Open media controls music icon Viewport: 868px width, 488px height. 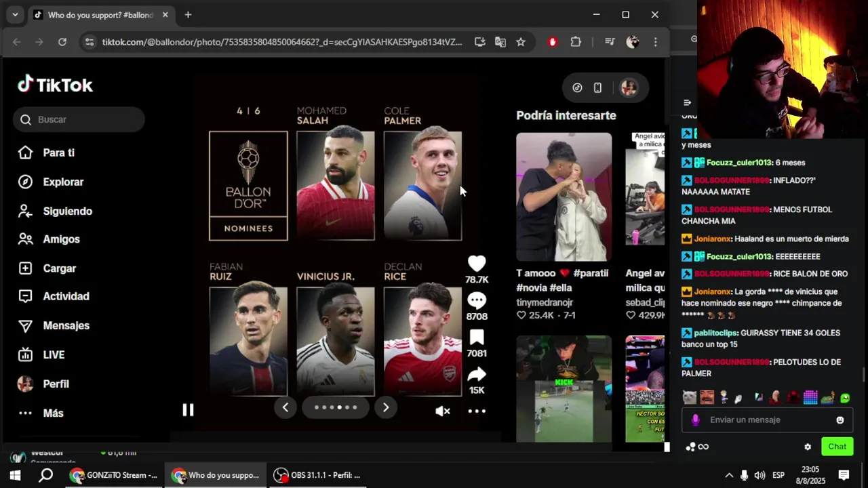(610, 42)
